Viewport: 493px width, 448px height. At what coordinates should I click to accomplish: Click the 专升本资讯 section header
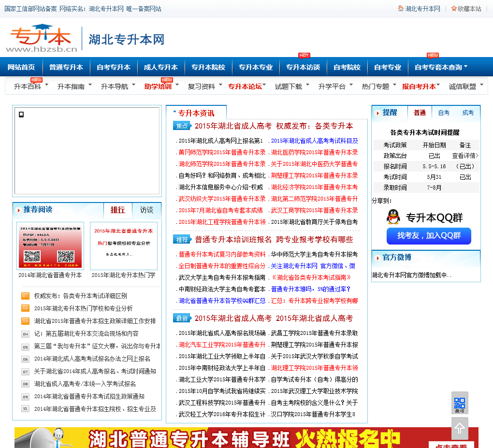point(196,113)
